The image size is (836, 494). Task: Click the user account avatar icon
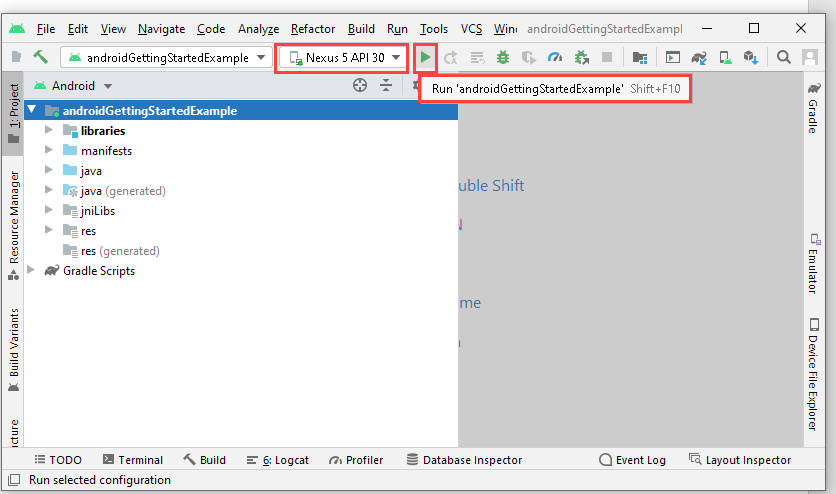click(810, 57)
